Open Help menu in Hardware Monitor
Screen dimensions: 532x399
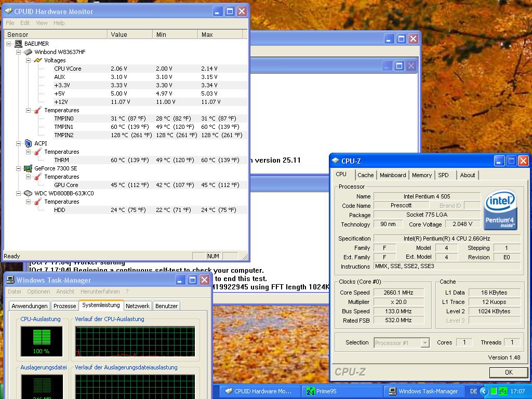(x=59, y=23)
